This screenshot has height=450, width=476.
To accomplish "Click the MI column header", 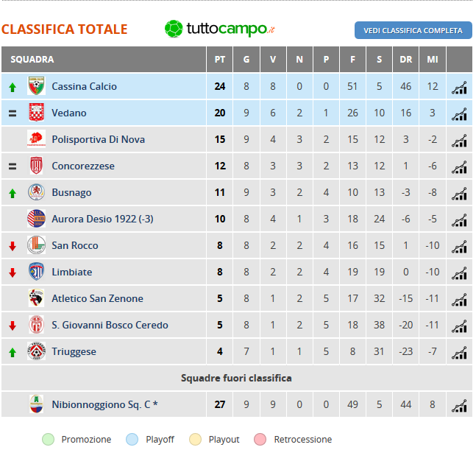I will click(433, 59).
